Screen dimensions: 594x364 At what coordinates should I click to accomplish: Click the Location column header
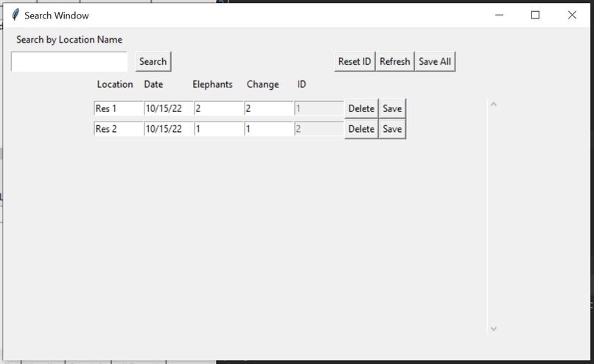(115, 85)
